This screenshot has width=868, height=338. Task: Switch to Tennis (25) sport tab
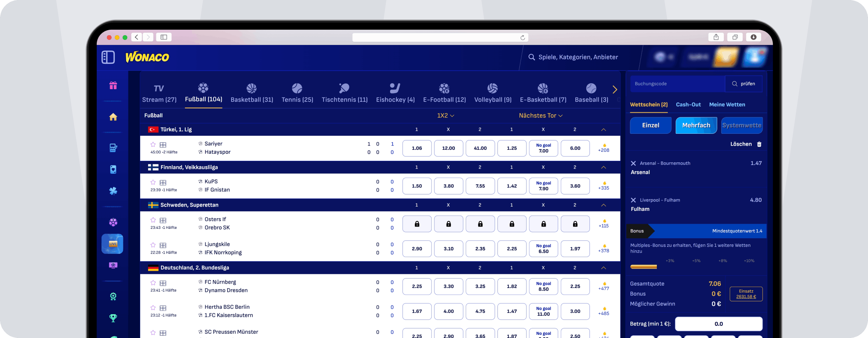coord(297,93)
